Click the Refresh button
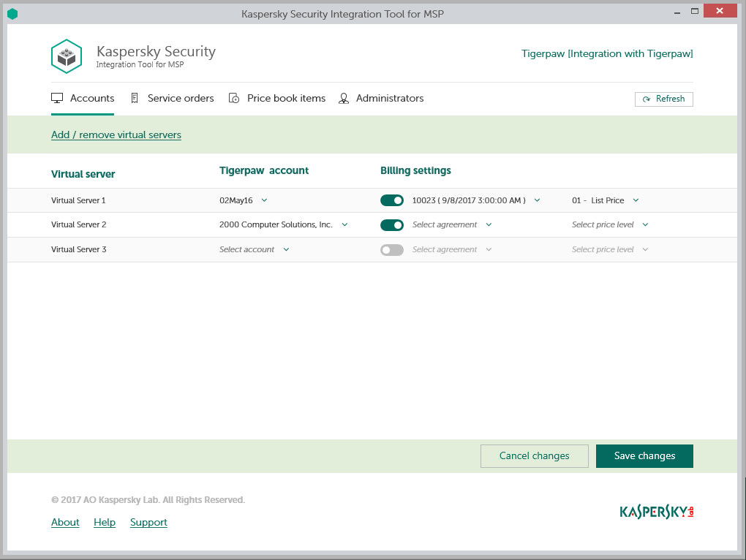Screen dimensions: 746x560 (x=663, y=99)
